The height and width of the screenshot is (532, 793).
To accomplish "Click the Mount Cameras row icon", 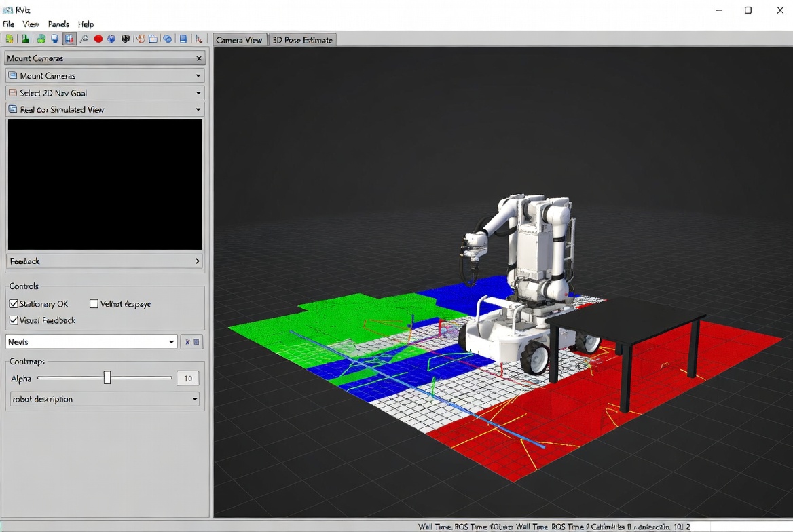I will click(13, 75).
